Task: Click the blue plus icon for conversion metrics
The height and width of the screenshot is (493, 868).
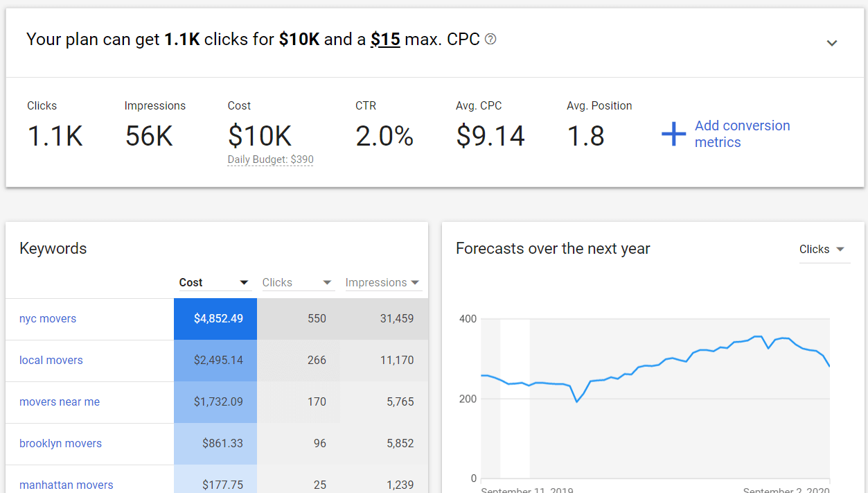Action: click(x=673, y=134)
